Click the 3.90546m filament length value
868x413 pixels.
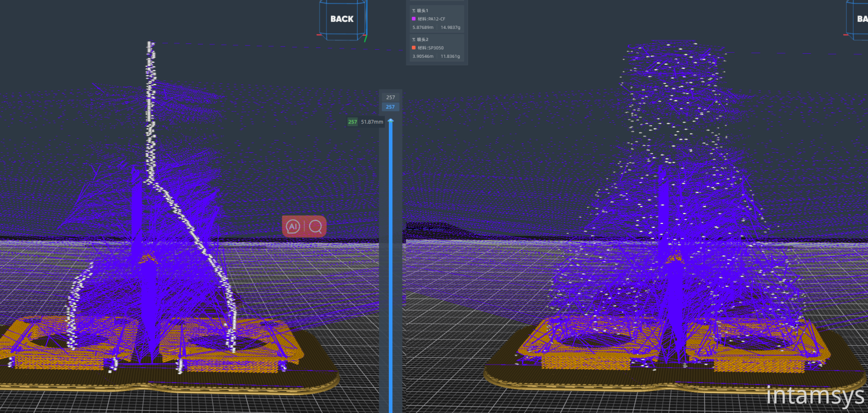click(x=422, y=56)
